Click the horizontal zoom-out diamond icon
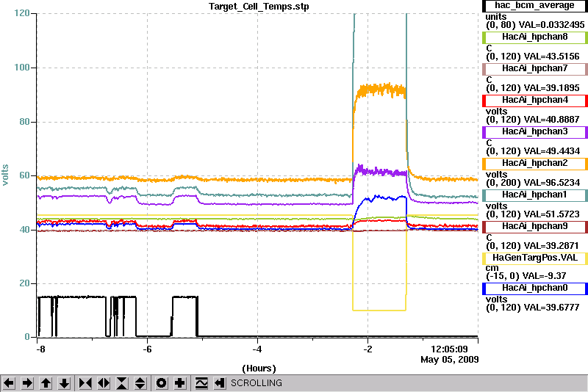Screen dimensions: 588x392 point(104,383)
